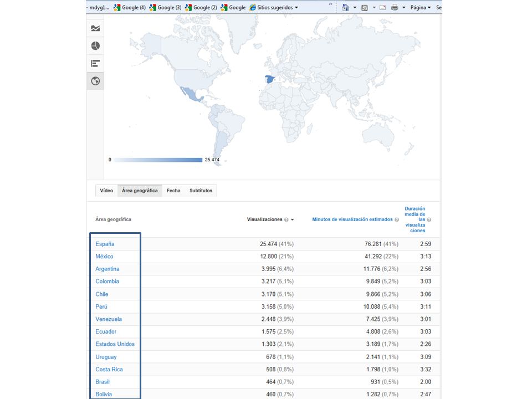Image resolution: width=532 pixels, height=399 pixels.
Task: Click the Uruguay views value 678
Action: pos(271,357)
